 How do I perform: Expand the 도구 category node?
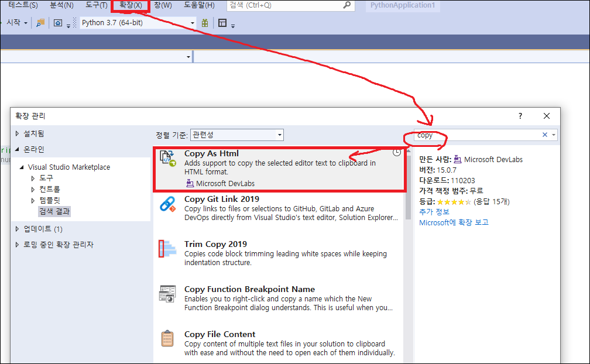pos(33,178)
